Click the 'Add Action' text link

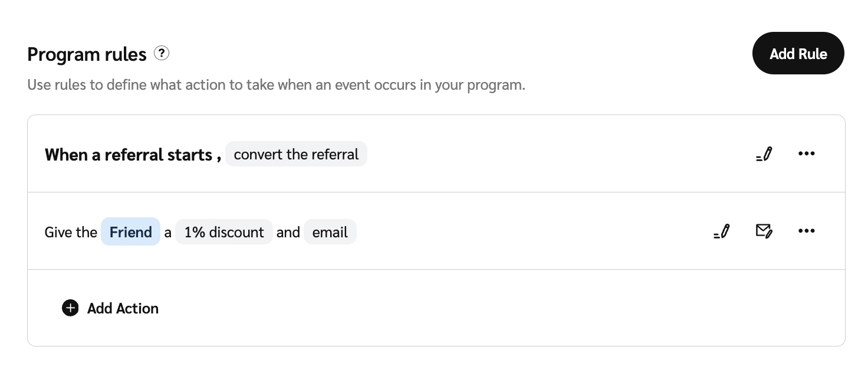coord(123,308)
